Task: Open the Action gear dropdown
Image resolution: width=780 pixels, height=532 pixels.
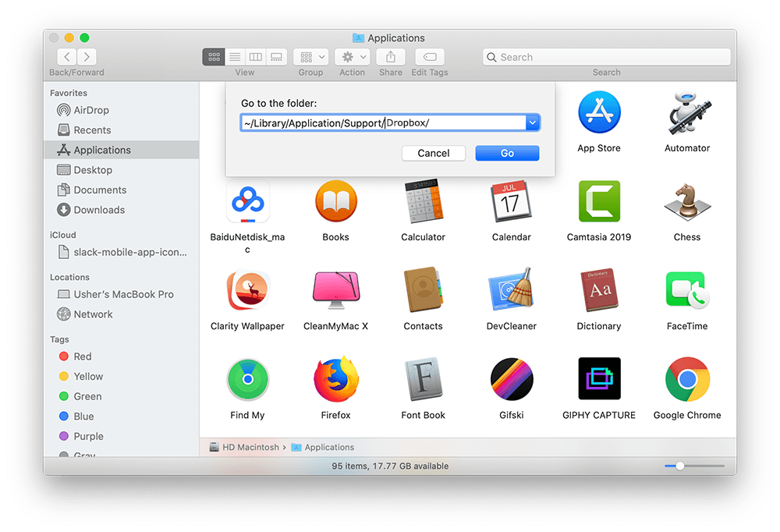Action: point(353,57)
